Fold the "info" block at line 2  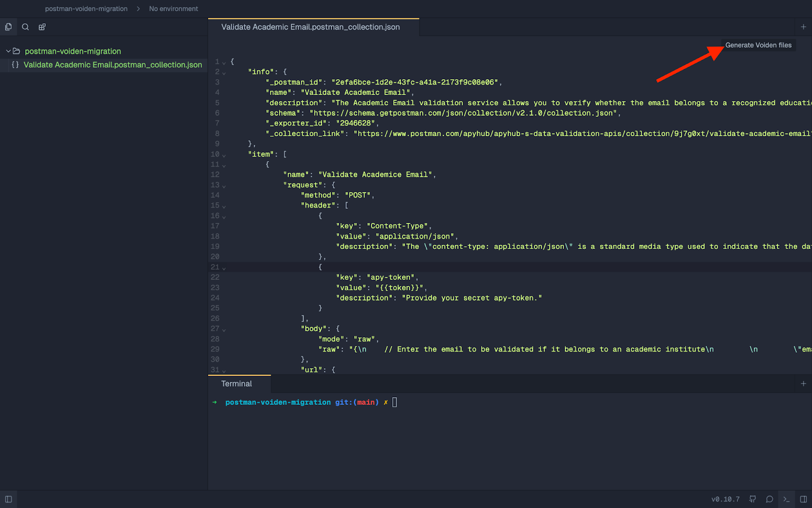click(x=224, y=73)
